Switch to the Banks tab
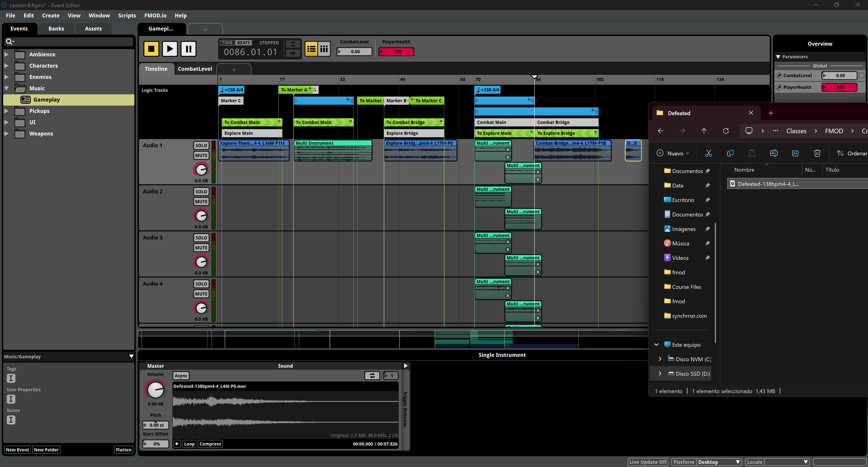The image size is (868, 467). [56, 29]
